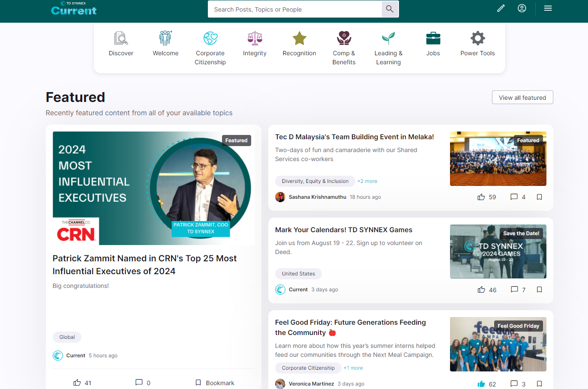Image resolution: width=588 pixels, height=389 pixels.
Task: Bookmark the Tec D Malaysia post
Action: point(540,197)
